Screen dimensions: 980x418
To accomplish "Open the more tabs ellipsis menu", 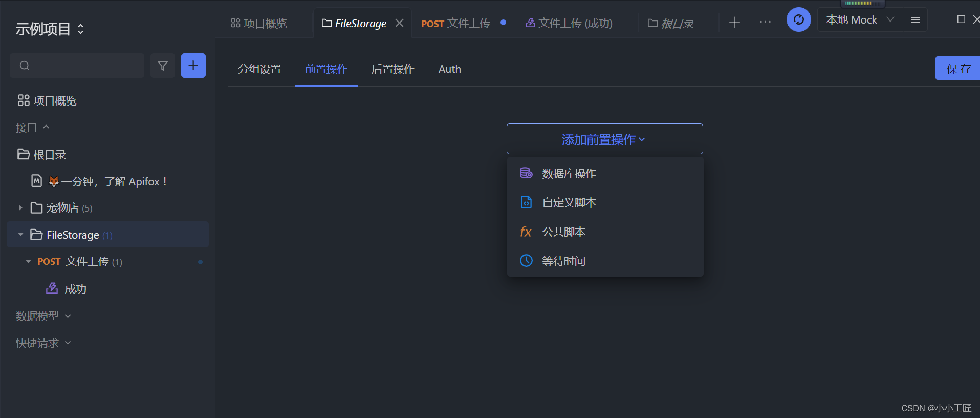I will pyautogui.click(x=766, y=22).
